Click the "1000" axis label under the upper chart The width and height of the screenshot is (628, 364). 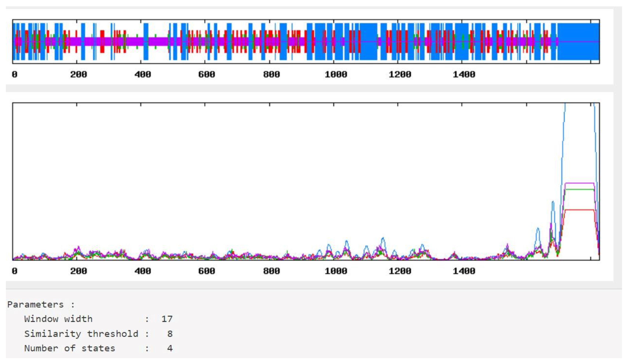[336, 74]
